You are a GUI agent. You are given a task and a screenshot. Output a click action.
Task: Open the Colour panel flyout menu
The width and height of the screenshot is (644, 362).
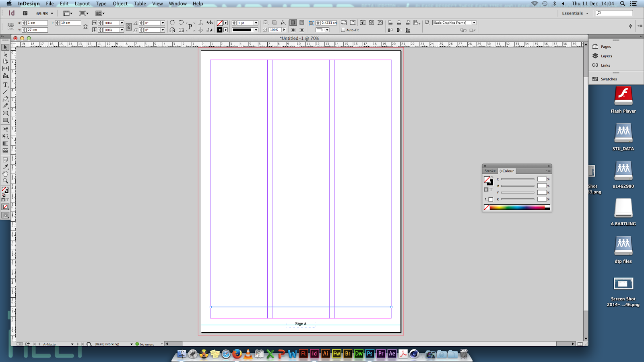(x=548, y=171)
